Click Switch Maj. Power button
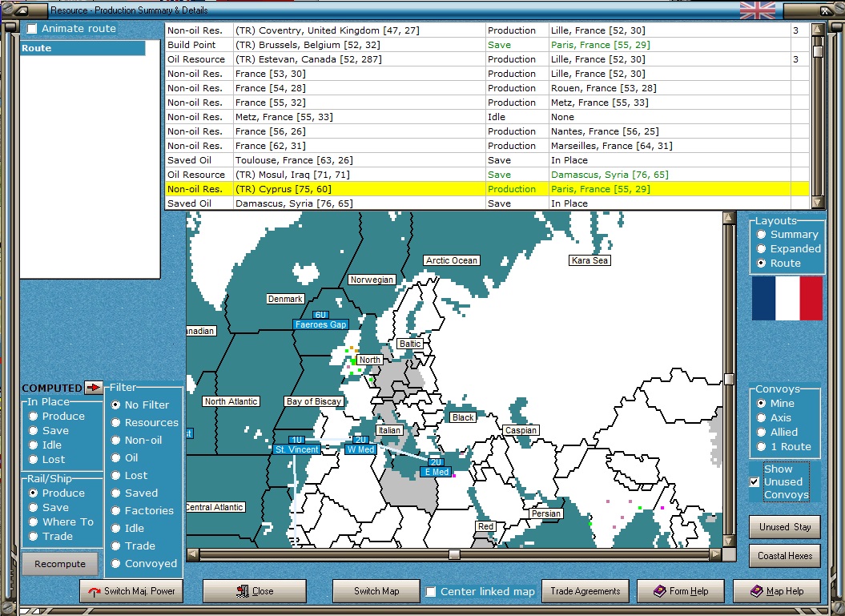Screen dimensions: 845x616 click(x=133, y=592)
